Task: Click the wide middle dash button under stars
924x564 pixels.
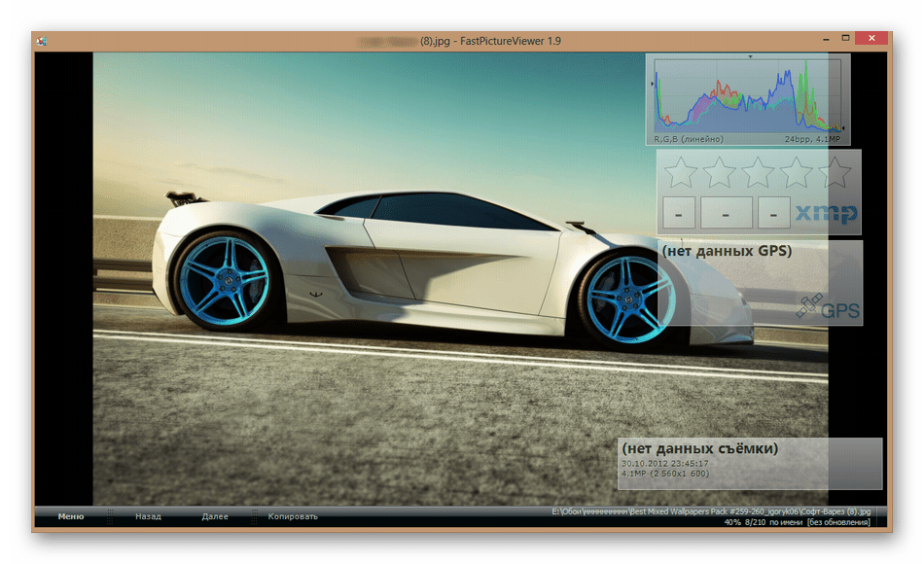Action: tap(726, 213)
